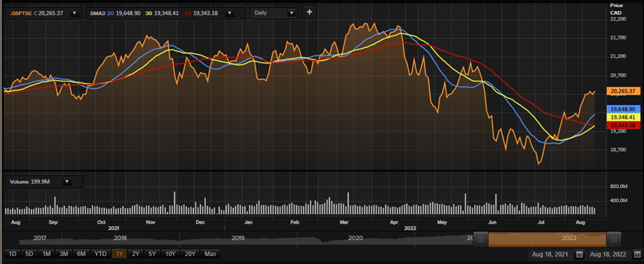Click the highlighted 2022 navigator window
The width and height of the screenshot is (644, 264).
(547, 239)
